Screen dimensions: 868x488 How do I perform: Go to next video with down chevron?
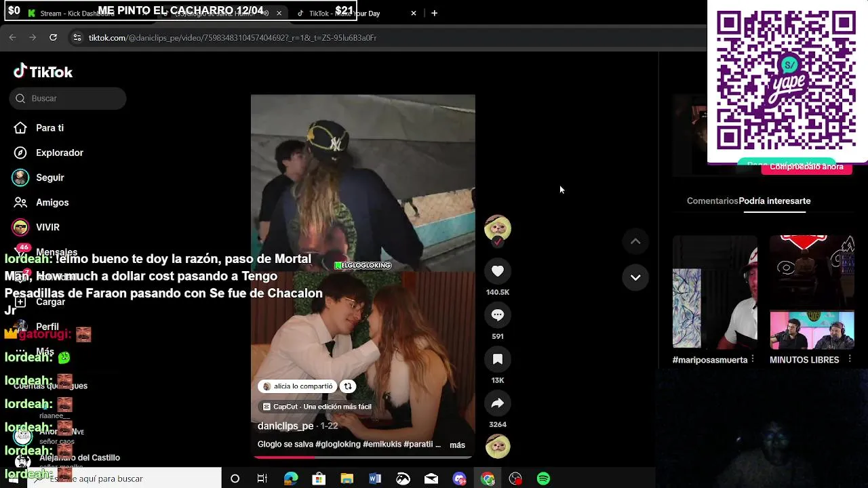pyautogui.click(x=635, y=277)
